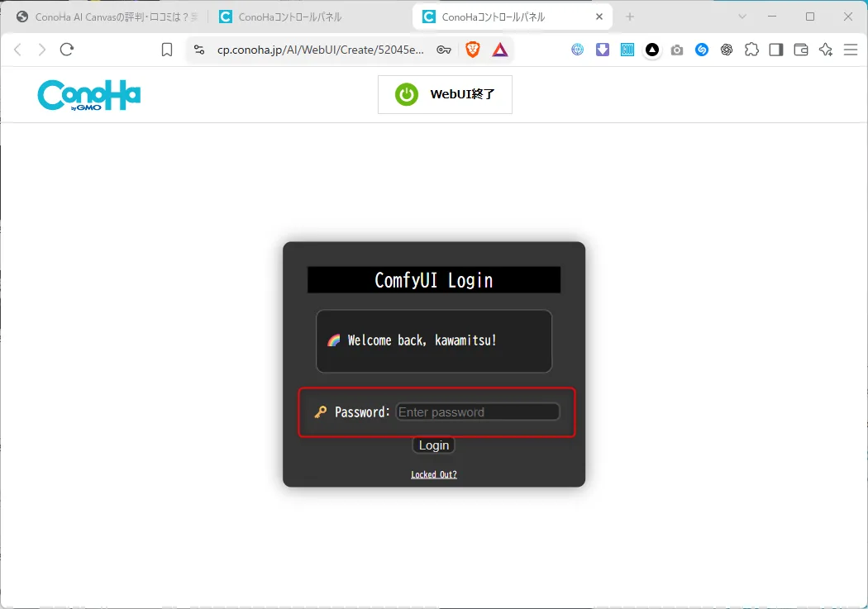
Task: Open the ChatGPT knot extension icon
Action: pyautogui.click(x=727, y=50)
